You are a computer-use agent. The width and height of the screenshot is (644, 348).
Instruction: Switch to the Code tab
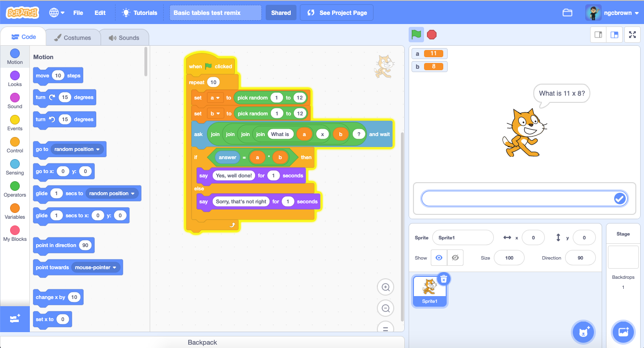(x=23, y=37)
